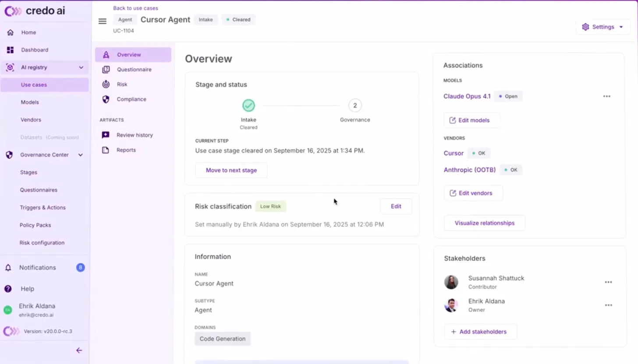Click the Credo AI logo
This screenshot has width=638, height=364.
click(35, 11)
